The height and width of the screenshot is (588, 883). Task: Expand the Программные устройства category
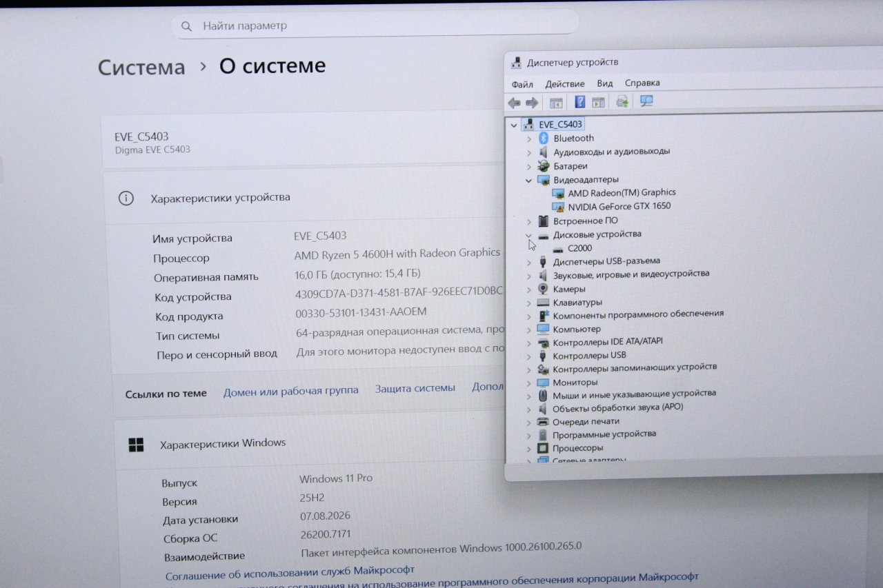pyautogui.click(x=529, y=436)
